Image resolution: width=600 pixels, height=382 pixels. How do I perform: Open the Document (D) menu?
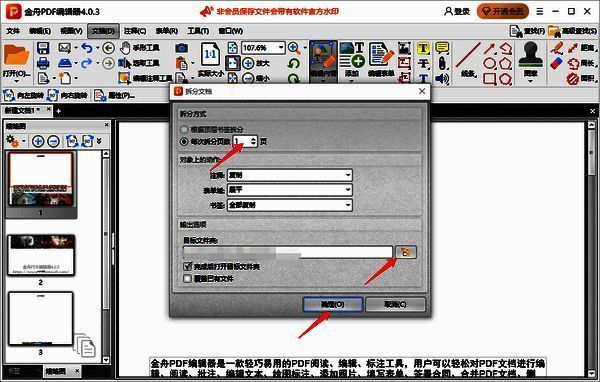coord(103,31)
